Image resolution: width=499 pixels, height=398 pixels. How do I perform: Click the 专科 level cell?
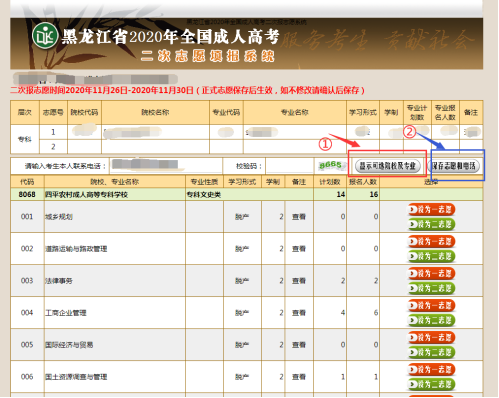(x=25, y=139)
